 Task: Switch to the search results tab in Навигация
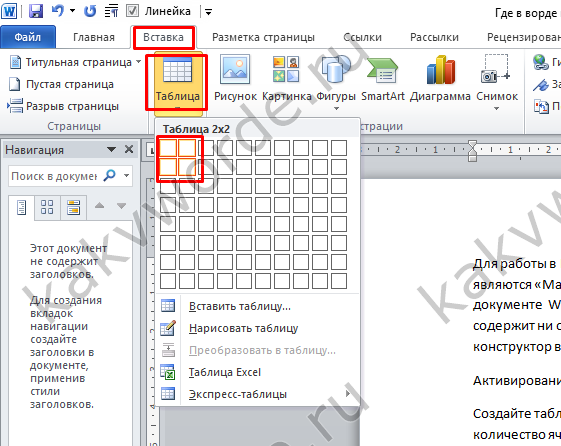coord(73,207)
